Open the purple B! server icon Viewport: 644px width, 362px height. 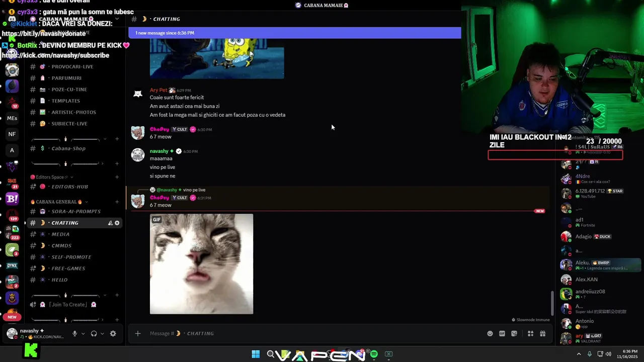[x=12, y=199]
